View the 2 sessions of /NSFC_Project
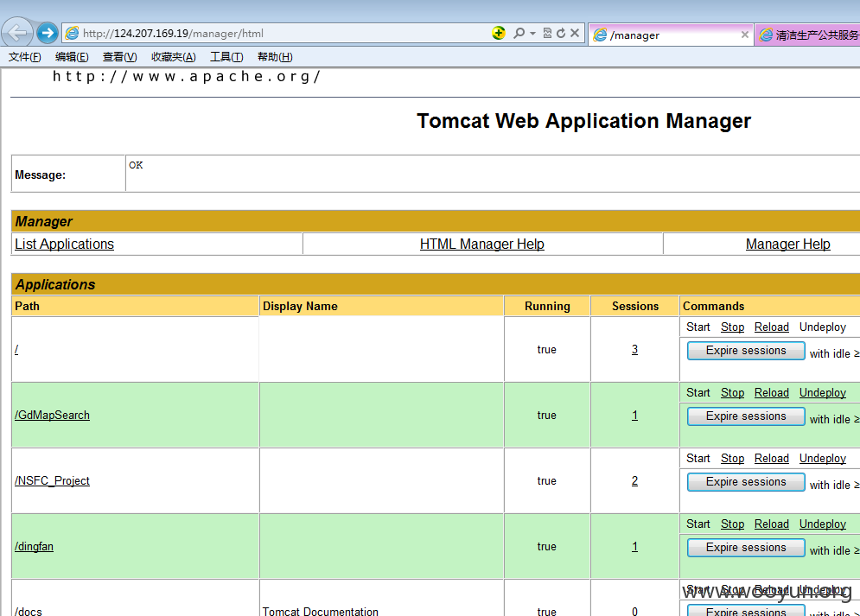The height and width of the screenshot is (616, 860). click(x=634, y=480)
